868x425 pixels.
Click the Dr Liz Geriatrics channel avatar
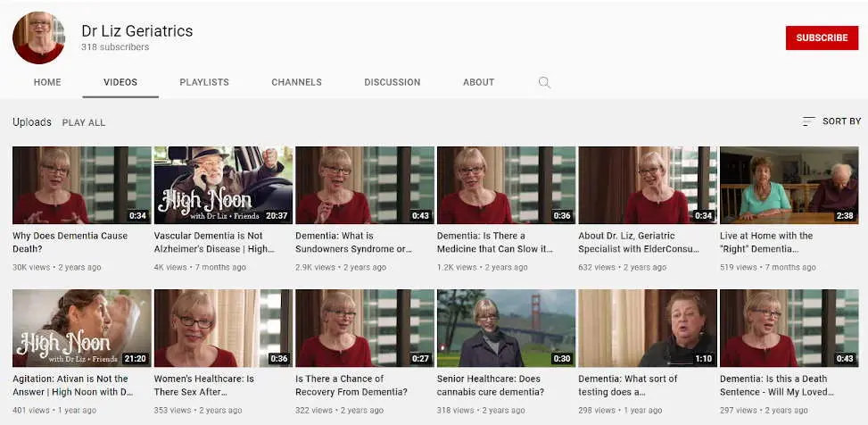(x=38, y=37)
